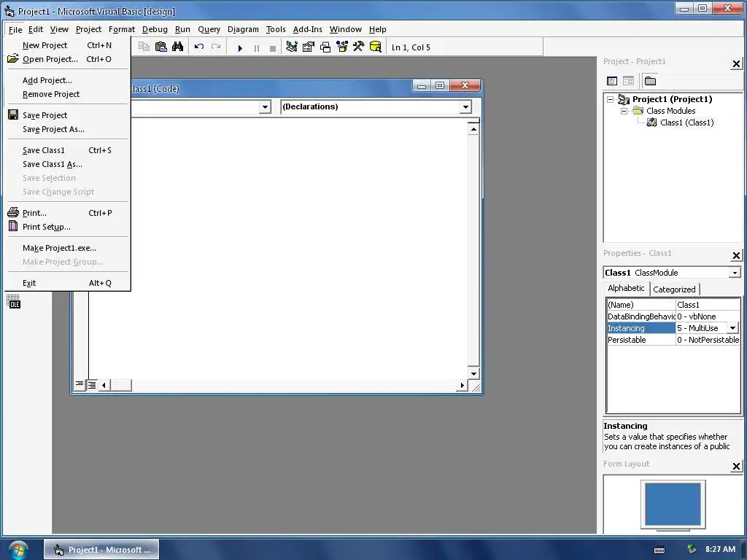747x560 pixels.
Task: Click the Class Modules folder icon
Action: (x=638, y=111)
